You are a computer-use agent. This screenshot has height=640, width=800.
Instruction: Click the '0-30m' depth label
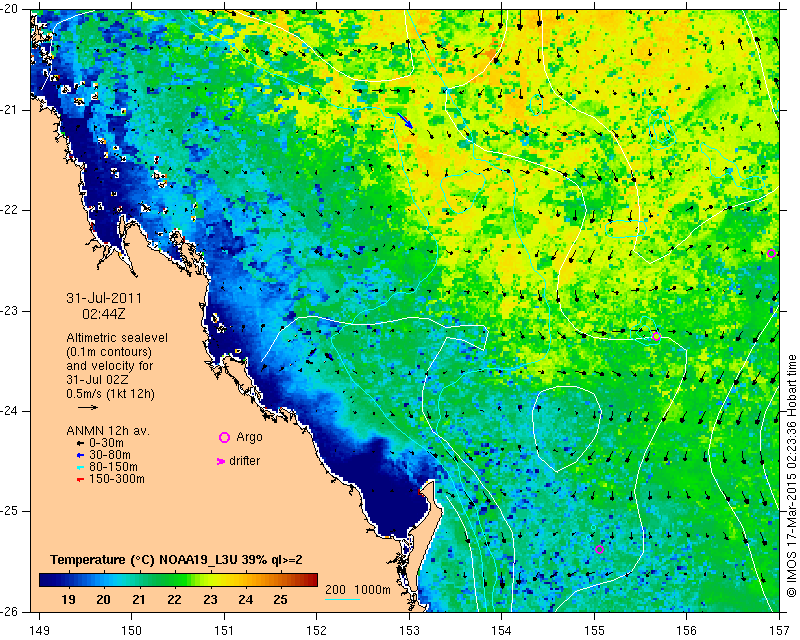[106, 443]
